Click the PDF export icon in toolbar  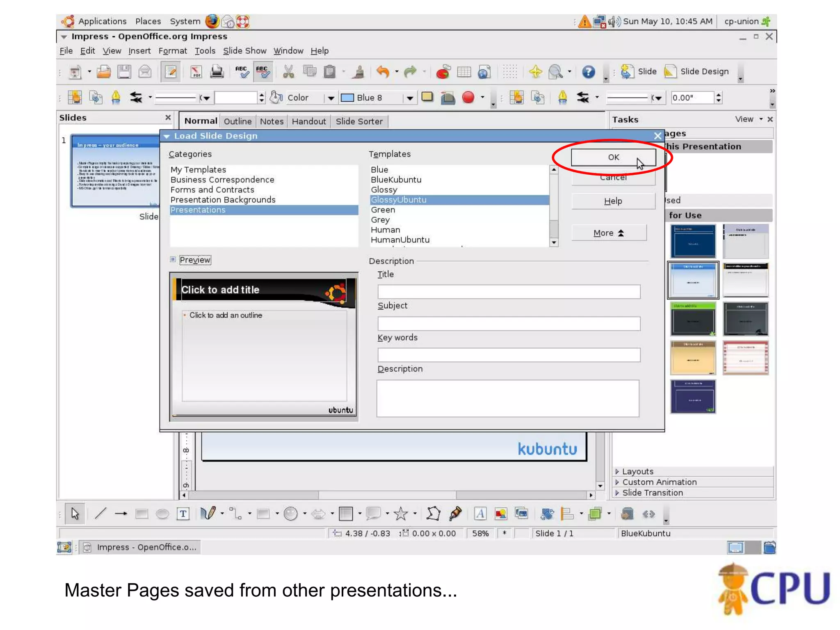(x=196, y=72)
